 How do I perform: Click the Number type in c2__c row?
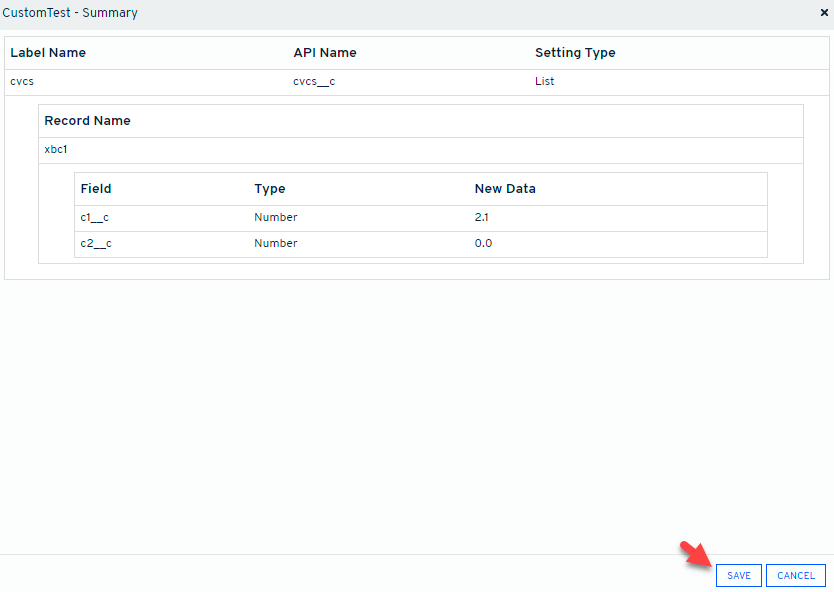tap(275, 244)
